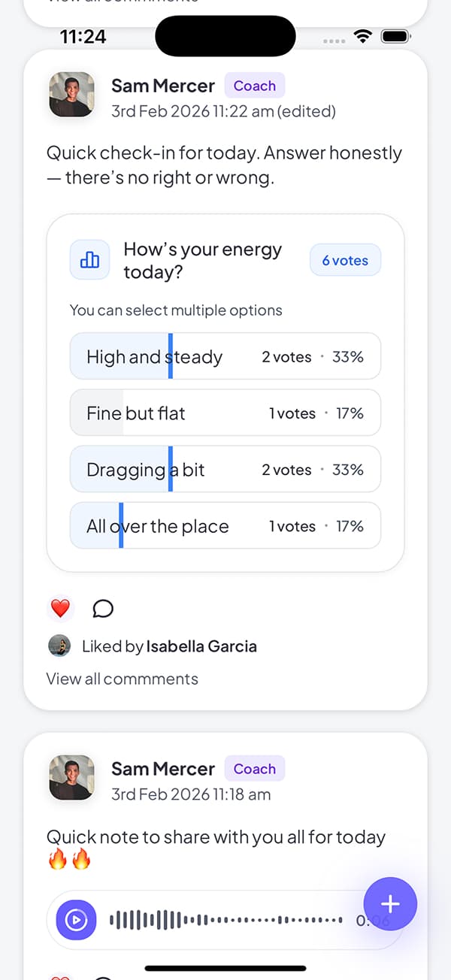Screen dimensions: 451x980
Task: Tap the red heart reaction icon
Action: pyautogui.click(x=60, y=608)
